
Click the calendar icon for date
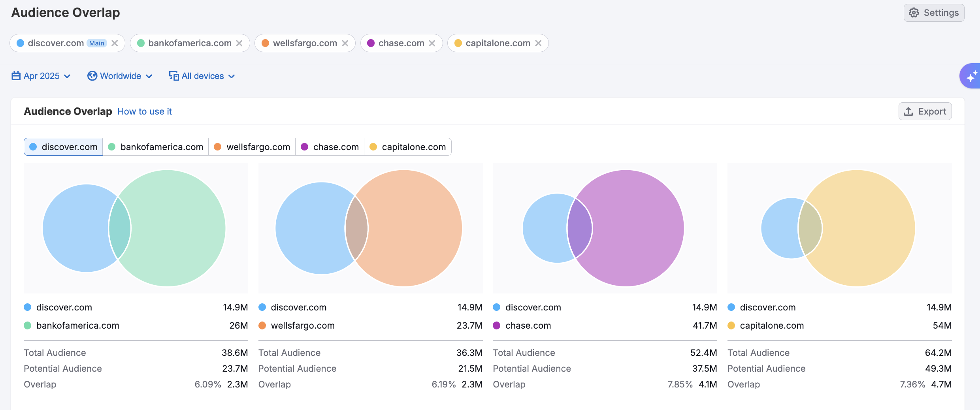(16, 76)
